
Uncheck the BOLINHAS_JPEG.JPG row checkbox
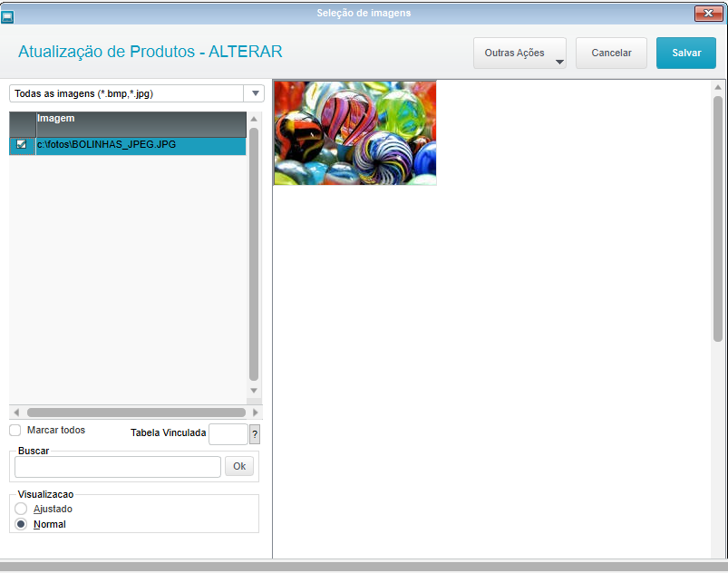click(x=22, y=144)
